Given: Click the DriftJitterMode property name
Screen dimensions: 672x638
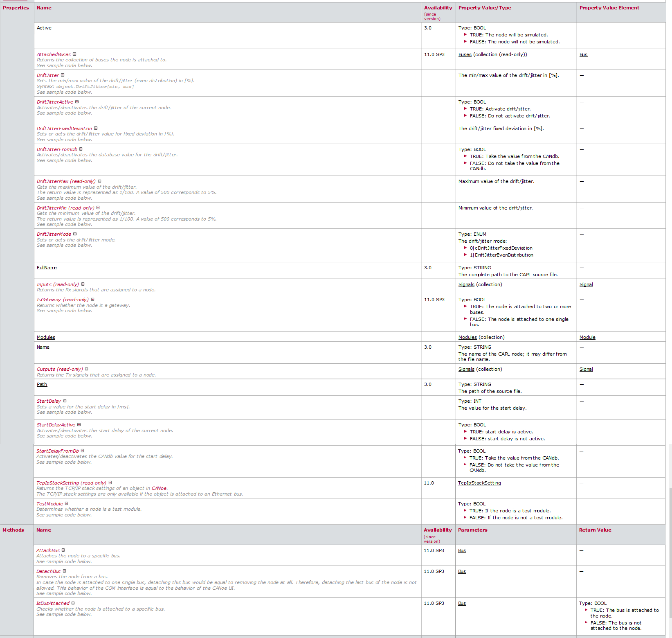Looking at the screenshot, I should (54, 234).
